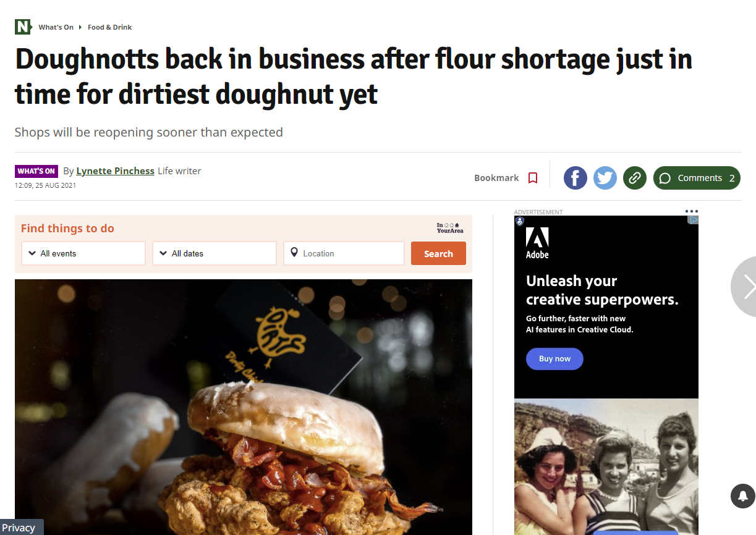The image size is (756, 535).
Task: Click the orange Search button
Action: [x=438, y=253]
